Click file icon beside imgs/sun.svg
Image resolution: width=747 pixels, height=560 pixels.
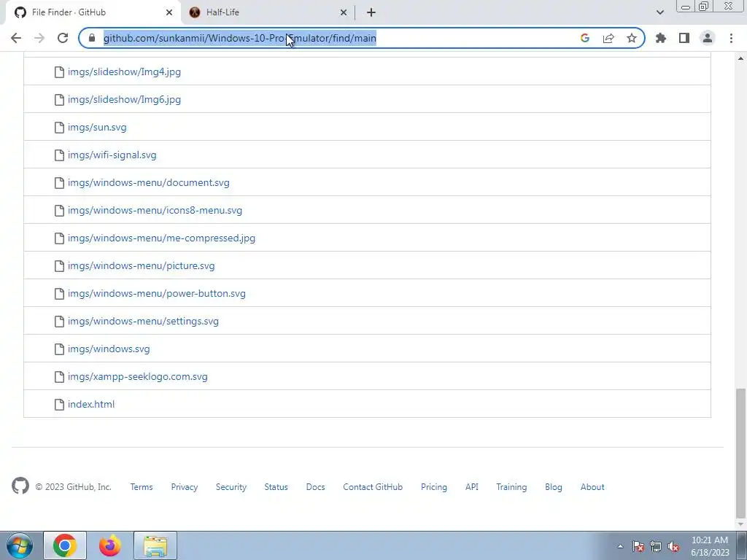(x=59, y=127)
